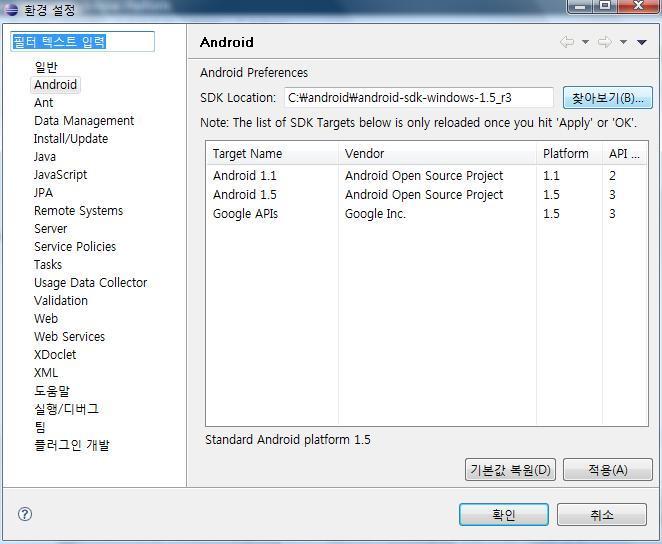Click the help question mark icon

25,514
